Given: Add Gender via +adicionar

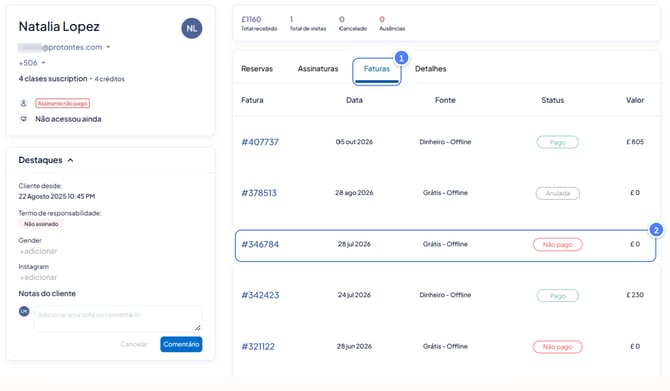Looking at the screenshot, I should [x=38, y=251].
